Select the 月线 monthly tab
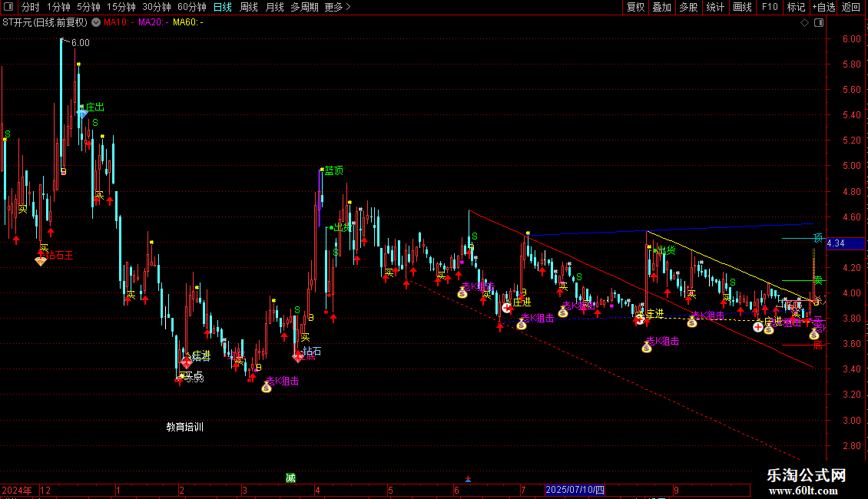The width and height of the screenshot is (868, 499). pyautogui.click(x=274, y=7)
